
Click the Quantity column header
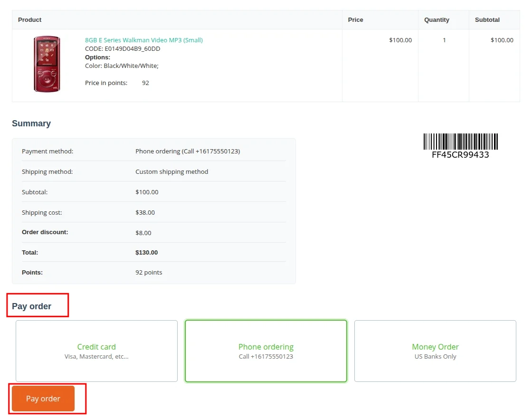pyautogui.click(x=437, y=20)
